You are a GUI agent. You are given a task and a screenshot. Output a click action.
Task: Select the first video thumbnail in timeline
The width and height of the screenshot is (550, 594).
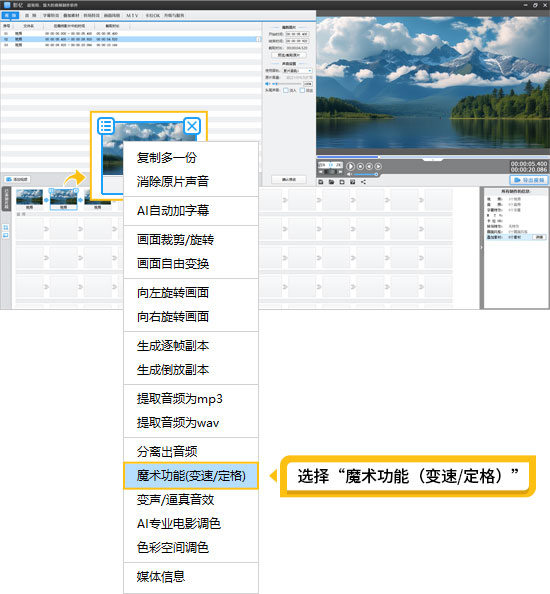(x=29, y=197)
